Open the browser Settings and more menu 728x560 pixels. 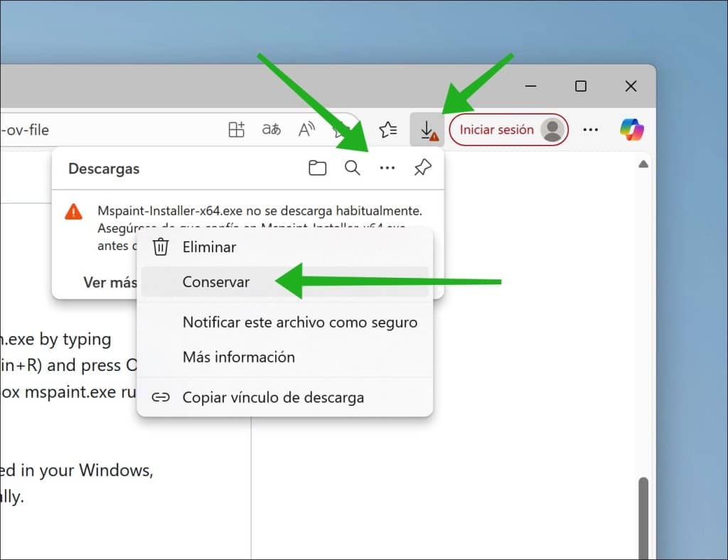pos(590,130)
